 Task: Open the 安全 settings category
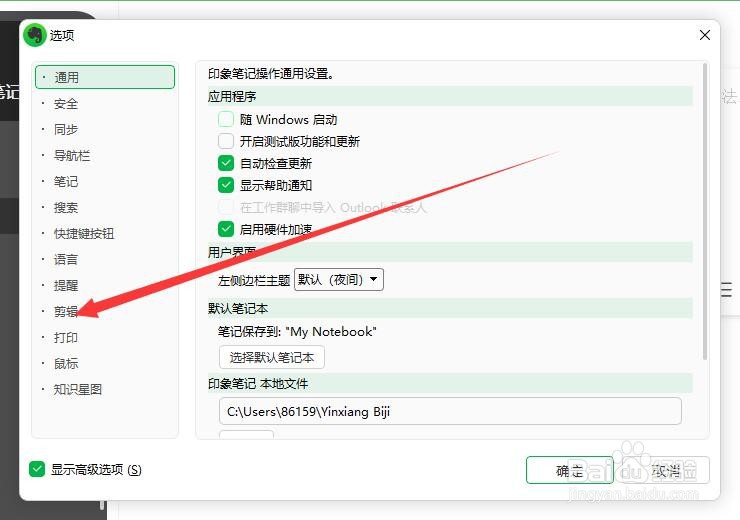[x=66, y=103]
